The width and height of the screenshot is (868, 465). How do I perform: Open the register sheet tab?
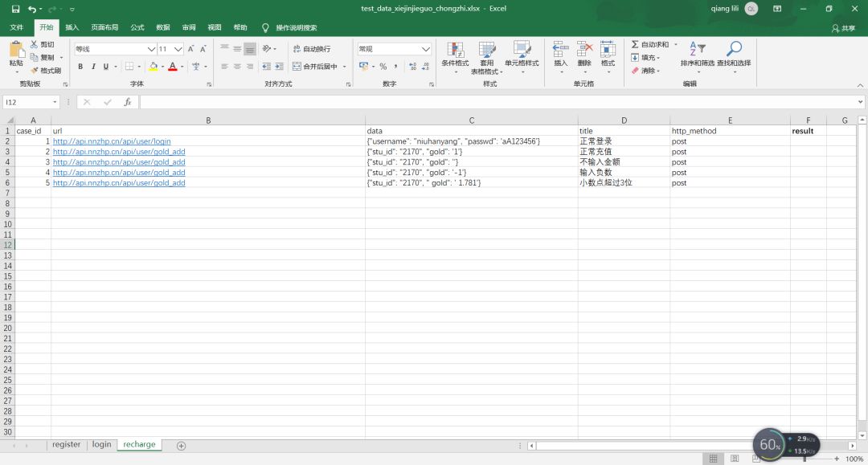pos(67,445)
